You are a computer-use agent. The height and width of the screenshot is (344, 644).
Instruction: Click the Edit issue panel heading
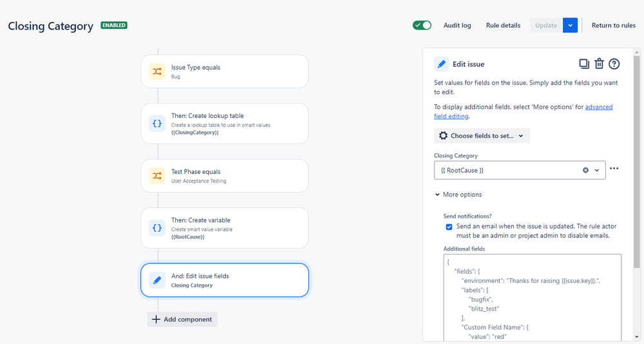(468, 64)
